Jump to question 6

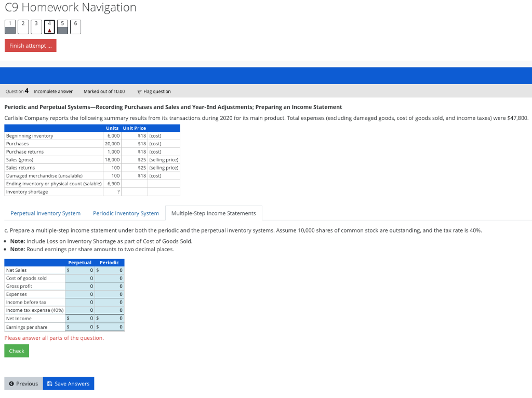tap(75, 26)
